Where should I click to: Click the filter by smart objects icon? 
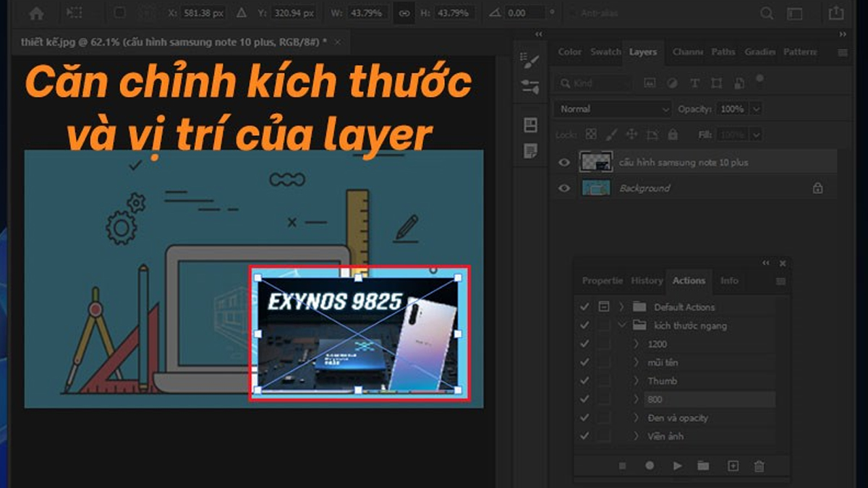739,83
